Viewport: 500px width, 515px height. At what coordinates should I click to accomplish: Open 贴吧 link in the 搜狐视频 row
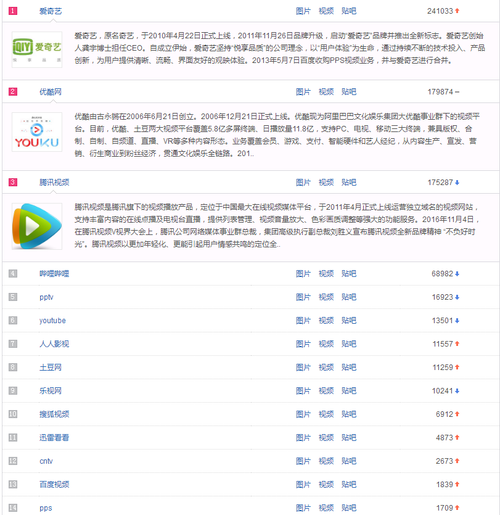click(x=349, y=414)
